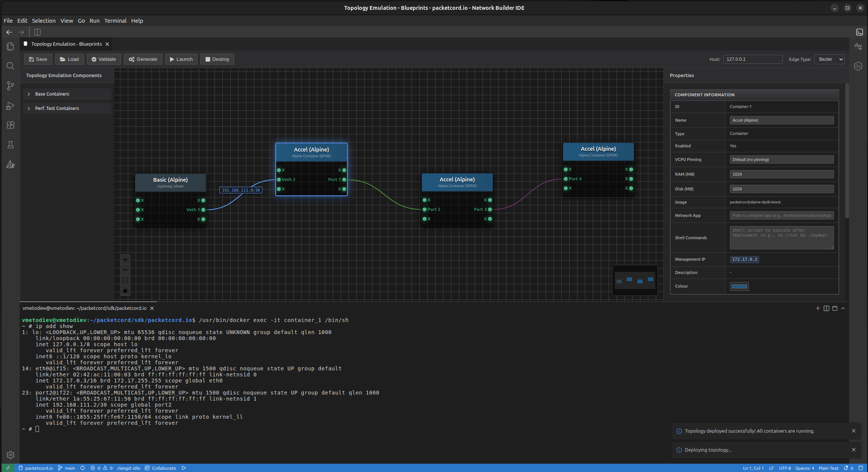Toggle the terminal panel icon top right

tap(859, 32)
